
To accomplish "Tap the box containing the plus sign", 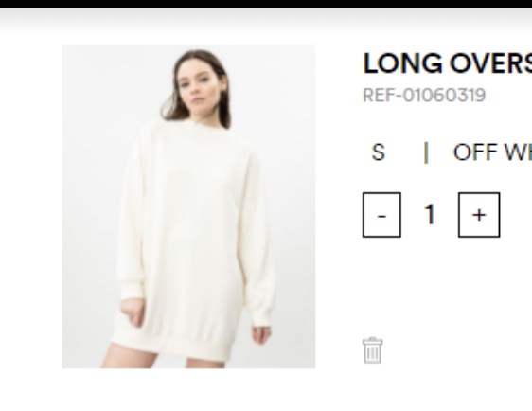I will [x=479, y=215].
